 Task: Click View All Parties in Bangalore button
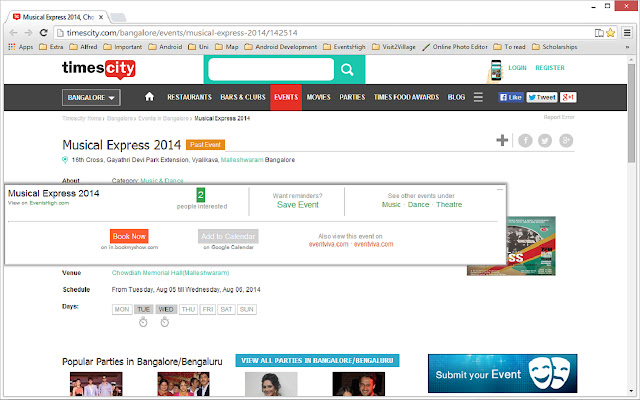point(317,360)
